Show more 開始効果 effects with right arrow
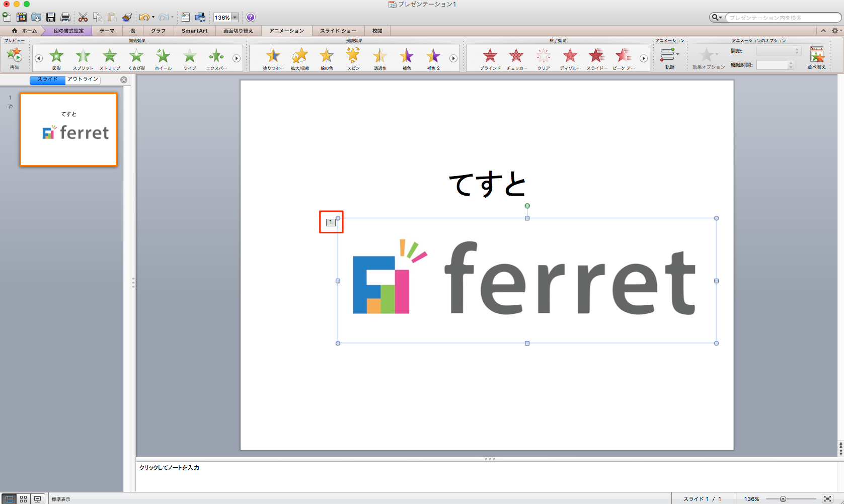The height and width of the screenshot is (504, 844). 236,58
